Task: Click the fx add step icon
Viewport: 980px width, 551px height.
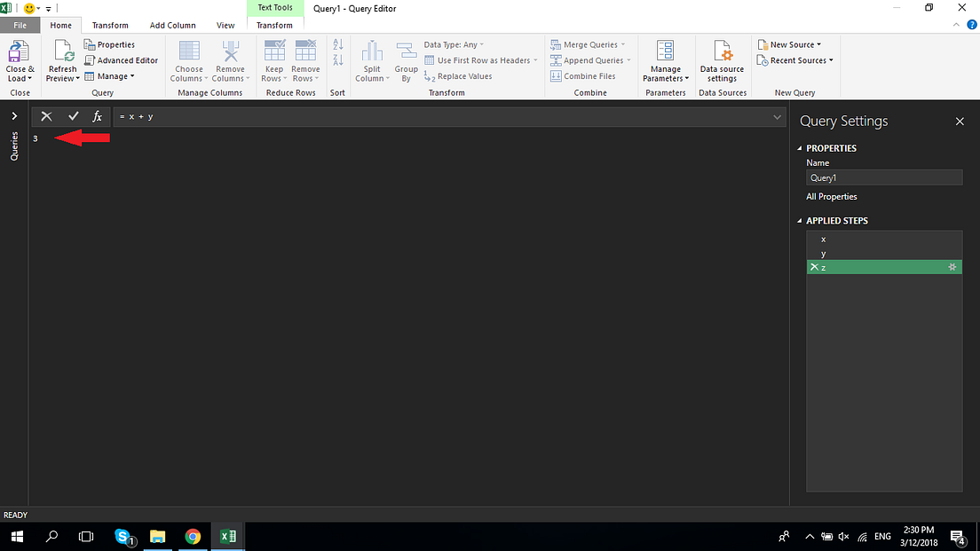Action: tap(97, 115)
